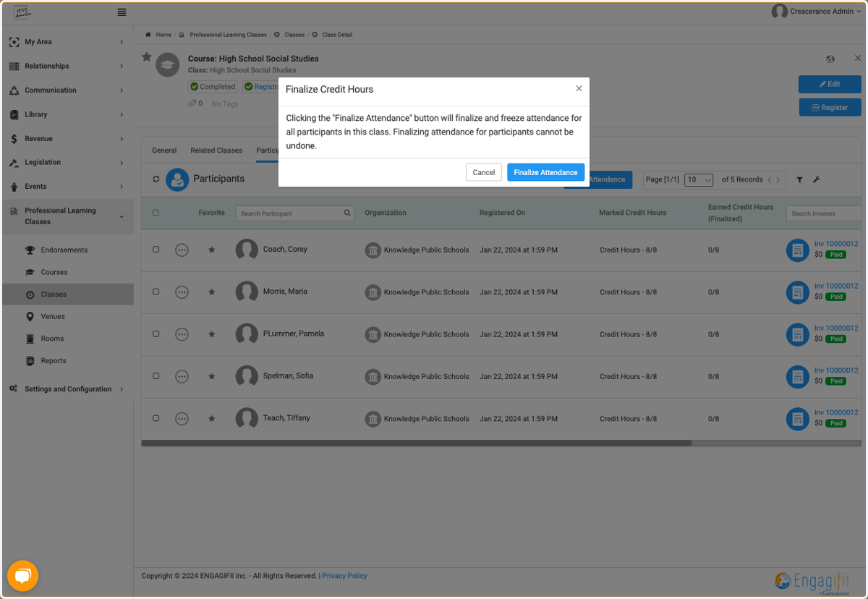The width and height of the screenshot is (868, 599).
Task: Click the refresh icon next to Participants
Action: coord(156,179)
